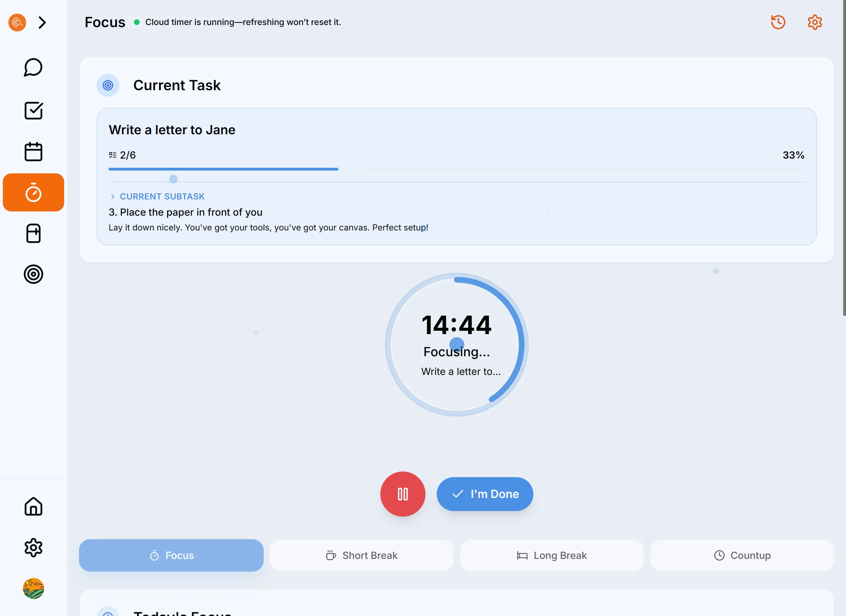
Task: Open sidebar settings gear icon
Action: tap(33, 547)
